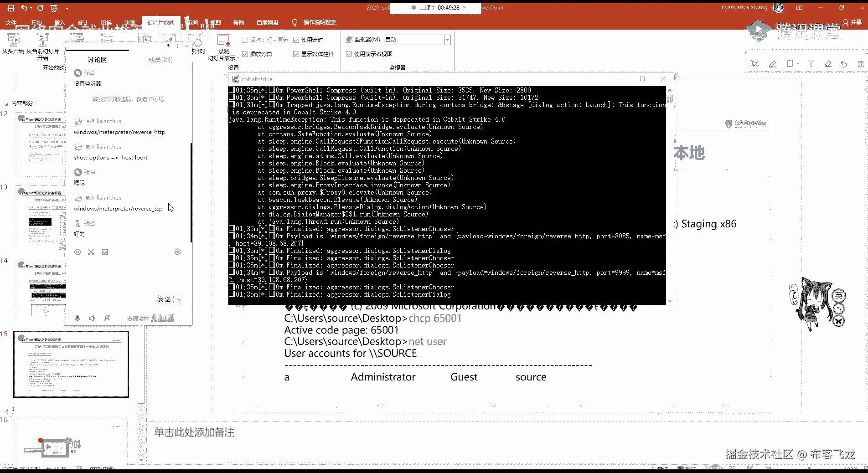Viewport: 868px width, 473px height.
Task: Insert an image into the chat message
Action: pyautogui.click(x=105, y=252)
